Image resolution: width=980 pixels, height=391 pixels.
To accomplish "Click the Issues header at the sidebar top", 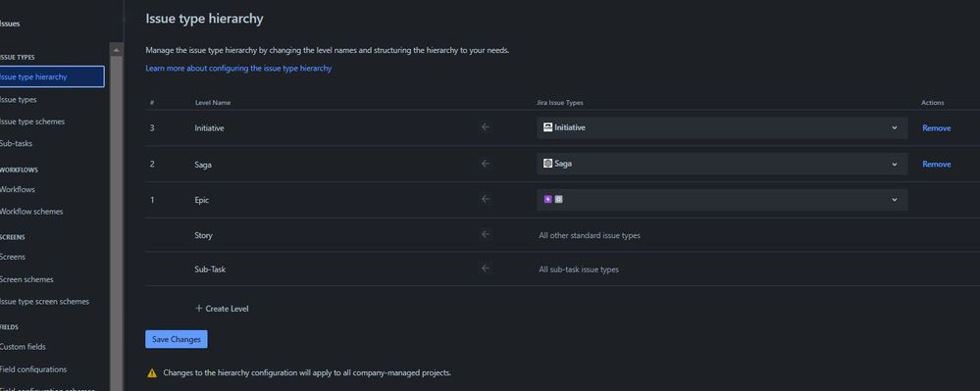I will [10, 24].
